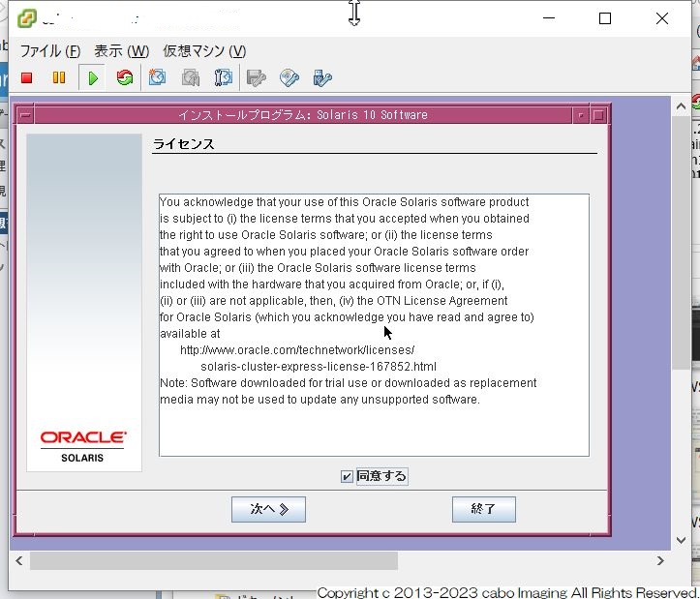
Task: Click the 次へ button
Action: [268, 509]
